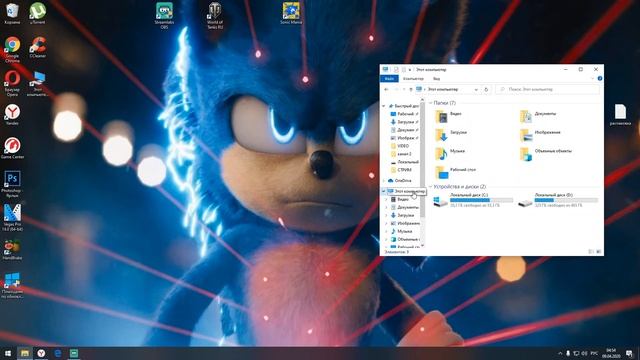Select the Google Chrome desktop shortcut
This screenshot has height=360, width=640.
[x=12, y=49]
